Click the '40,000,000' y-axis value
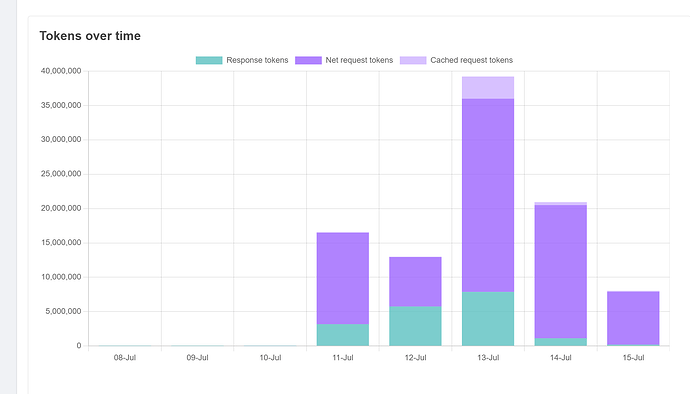690x394 pixels. click(x=61, y=71)
